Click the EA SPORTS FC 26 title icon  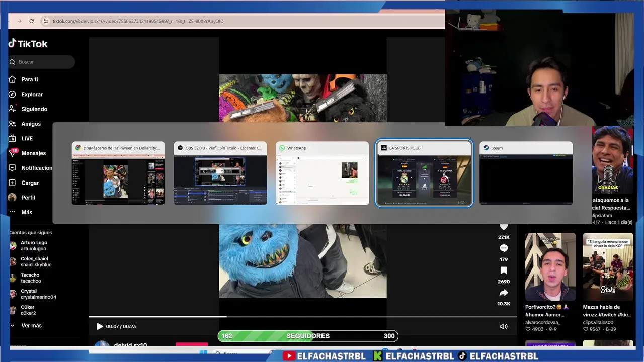(384, 148)
